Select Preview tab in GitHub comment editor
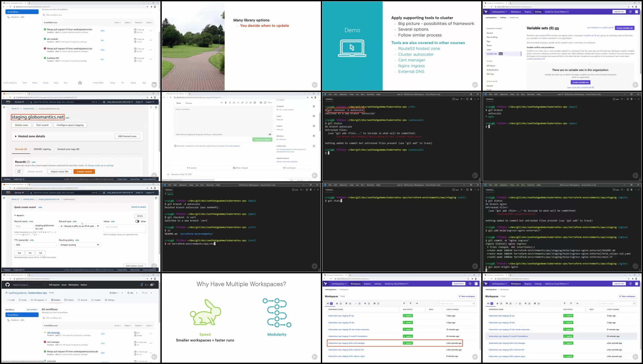Screen dimensions: 643x364 pos(189,103)
